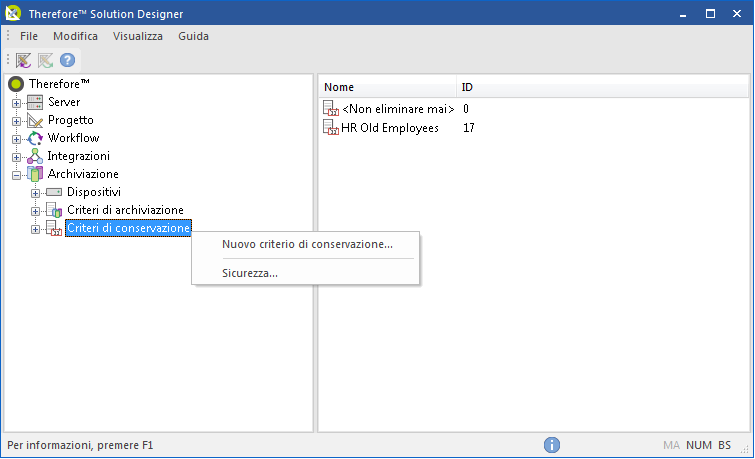Image resolution: width=755 pixels, height=459 pixels.
Task: Click the first toolbar icon
Action: click(24, 61)
